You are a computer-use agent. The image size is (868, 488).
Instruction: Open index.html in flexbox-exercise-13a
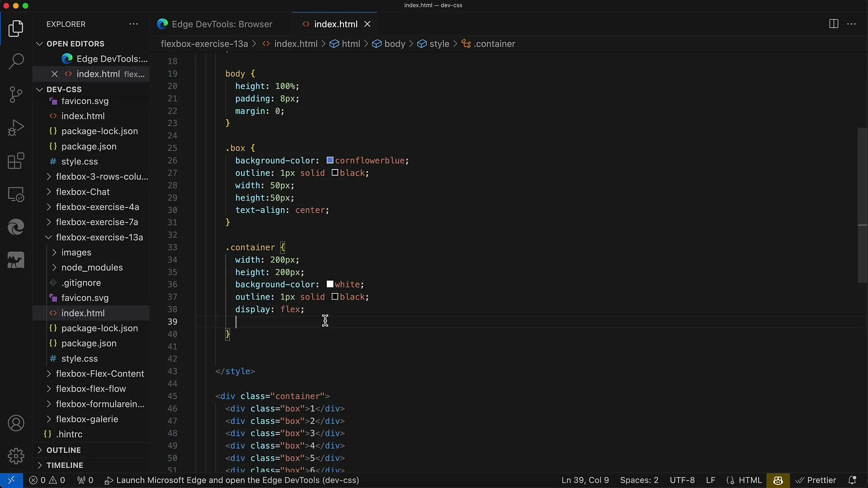83,313
